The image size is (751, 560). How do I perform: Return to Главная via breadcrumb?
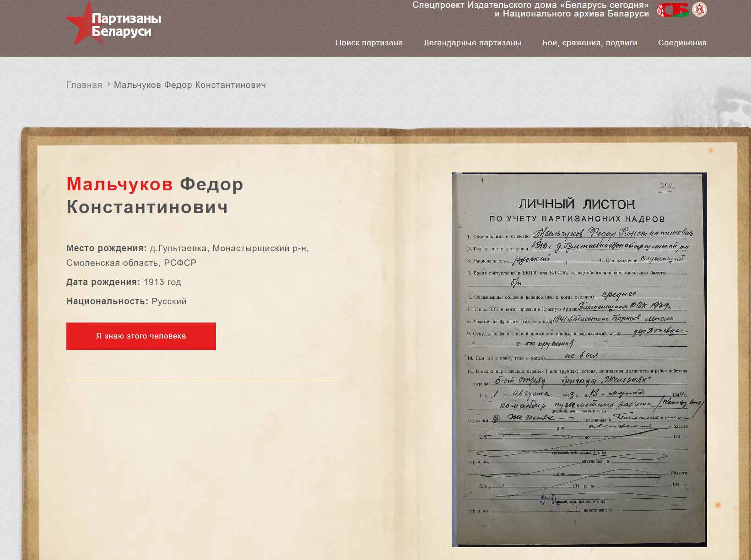coord(84,85)
